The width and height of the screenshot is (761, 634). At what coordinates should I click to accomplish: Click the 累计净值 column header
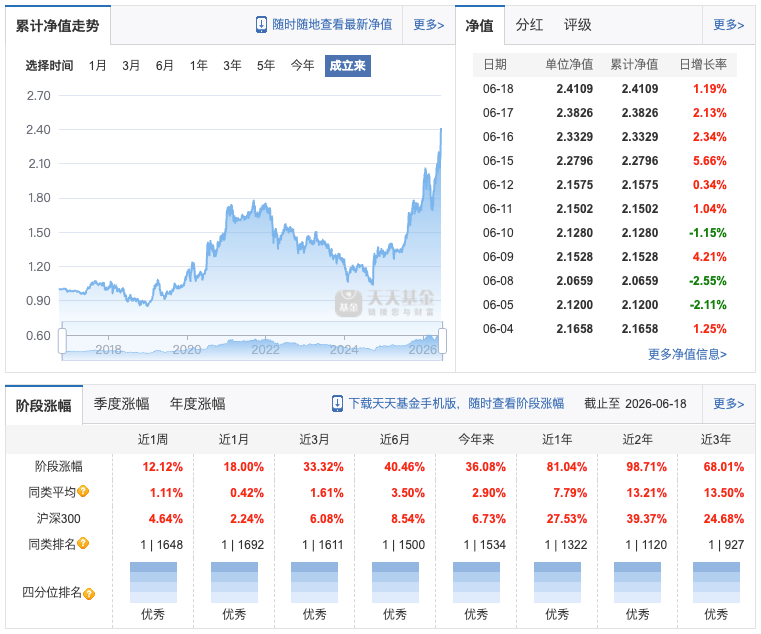tap(634, 65)
